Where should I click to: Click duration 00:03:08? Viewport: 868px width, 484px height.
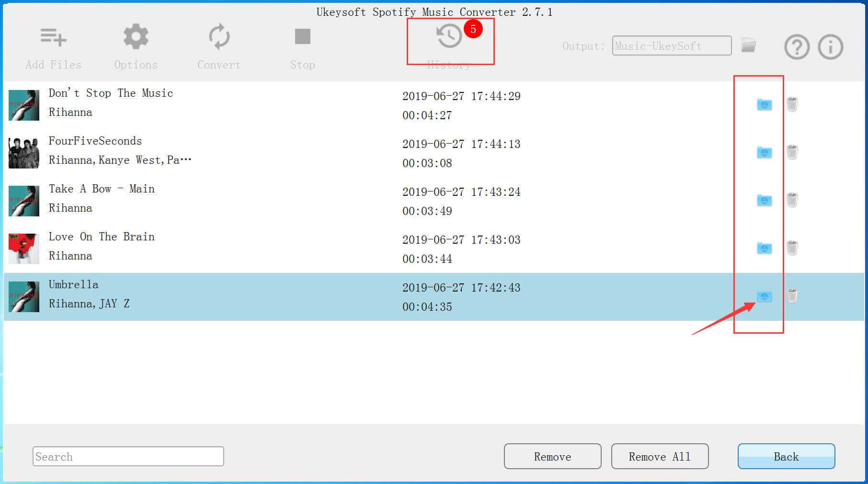point(427,163)
